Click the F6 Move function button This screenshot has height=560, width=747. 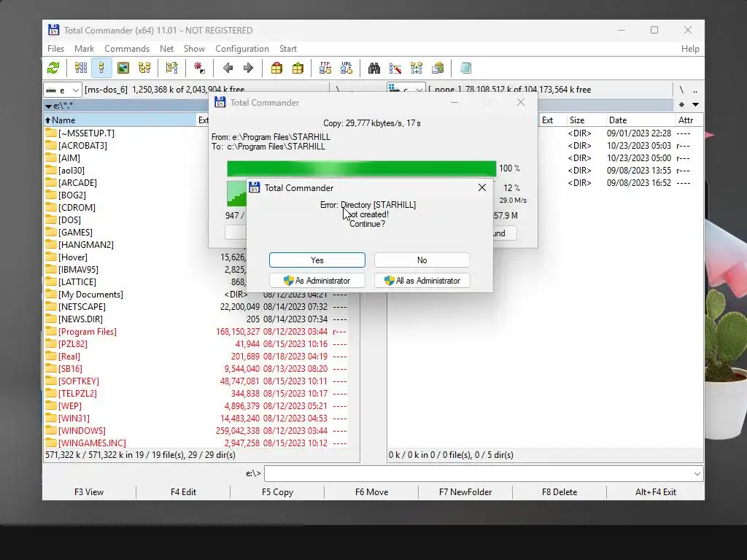(x=371, y=492)
